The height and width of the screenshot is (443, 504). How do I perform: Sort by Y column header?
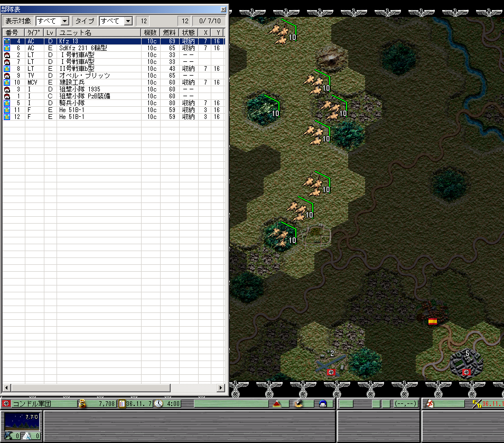[x=218, y=32]
